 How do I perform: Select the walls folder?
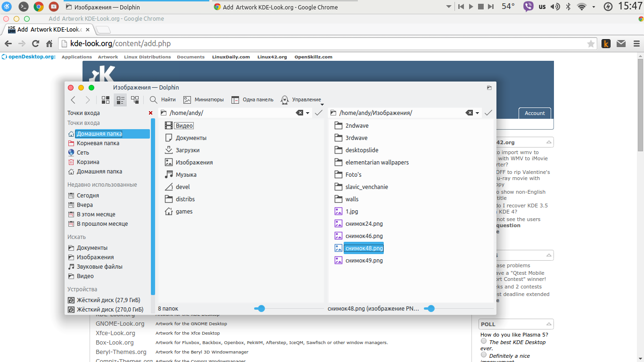pos(347,199)
